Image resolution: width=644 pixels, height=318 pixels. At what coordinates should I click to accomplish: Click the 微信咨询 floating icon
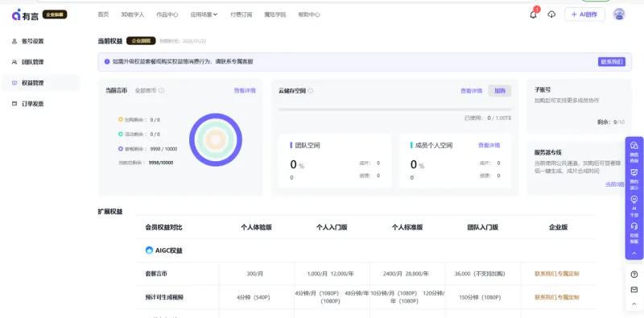click(634, 146)
